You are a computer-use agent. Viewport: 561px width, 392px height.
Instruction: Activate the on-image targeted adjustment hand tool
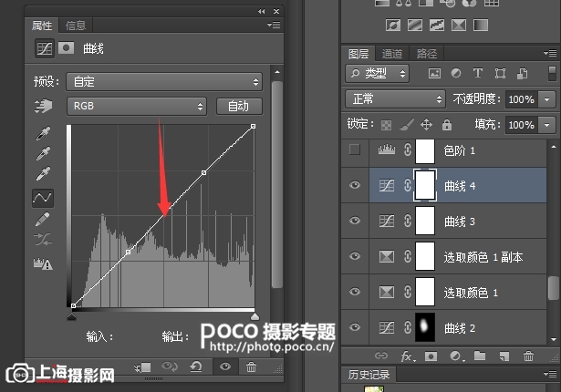tap(43, 106)
